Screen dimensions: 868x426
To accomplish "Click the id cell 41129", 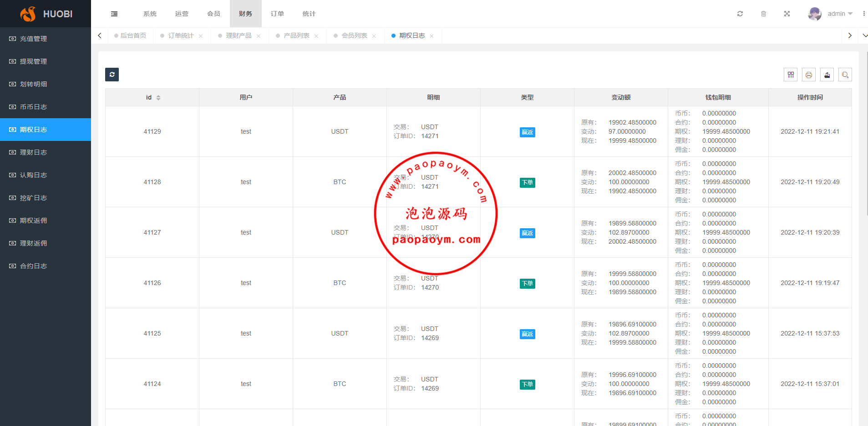I will point(152,131).
